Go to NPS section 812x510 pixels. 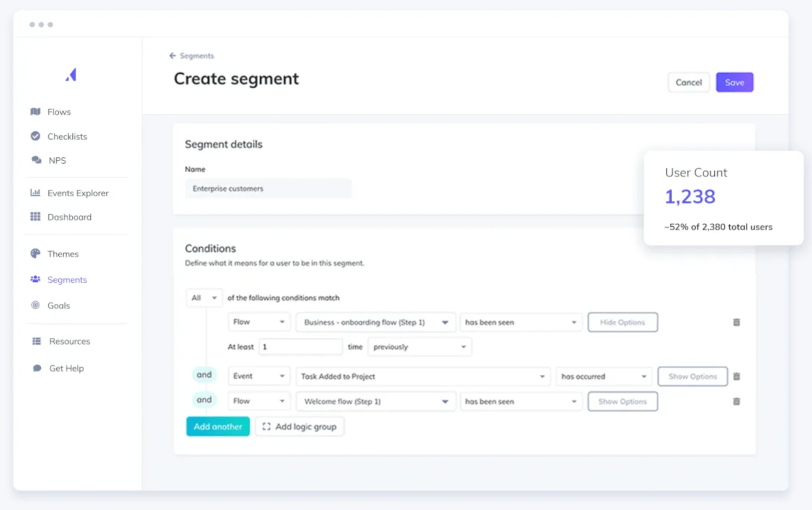(57, 161)
